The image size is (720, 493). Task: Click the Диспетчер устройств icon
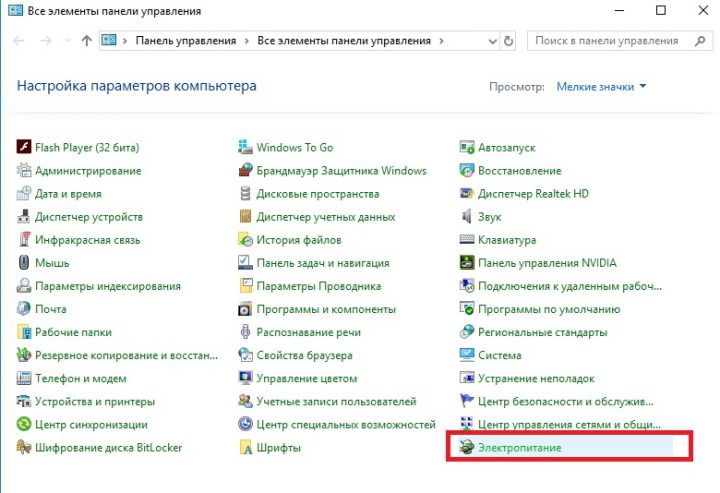(24, 216)
